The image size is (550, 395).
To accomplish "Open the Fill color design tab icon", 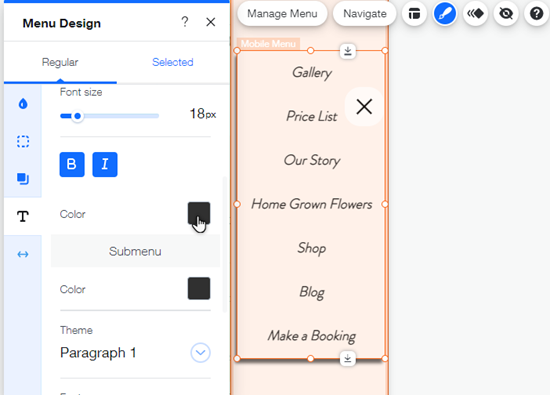I will 23,104.
